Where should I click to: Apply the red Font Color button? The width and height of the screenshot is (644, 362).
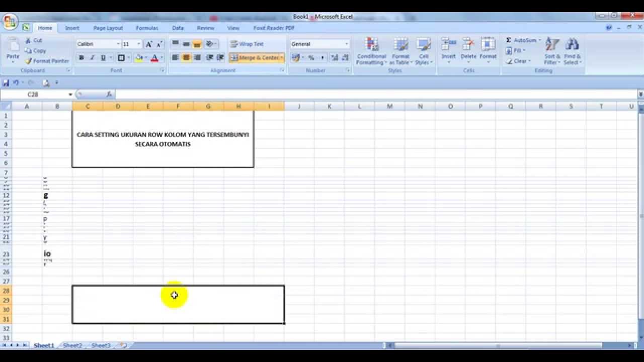pyautogui.click(x=154, y=58)
